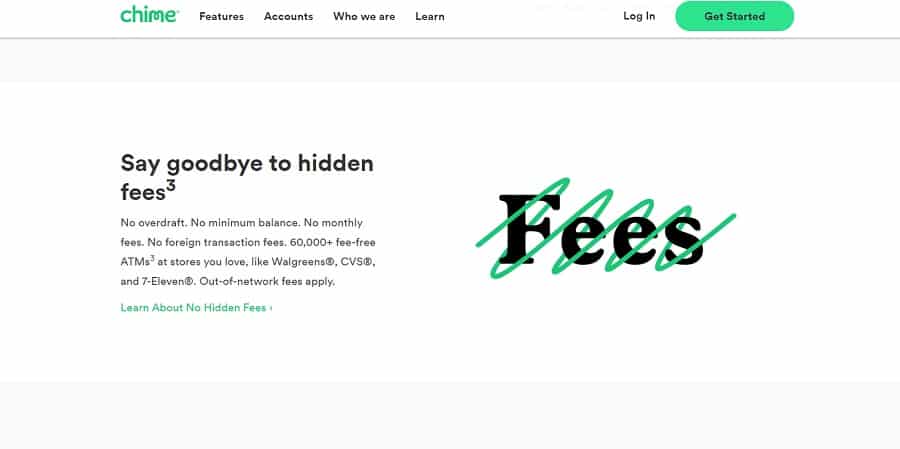Select the Who we are menu item
900x449 pixels.
coord(364,16)
